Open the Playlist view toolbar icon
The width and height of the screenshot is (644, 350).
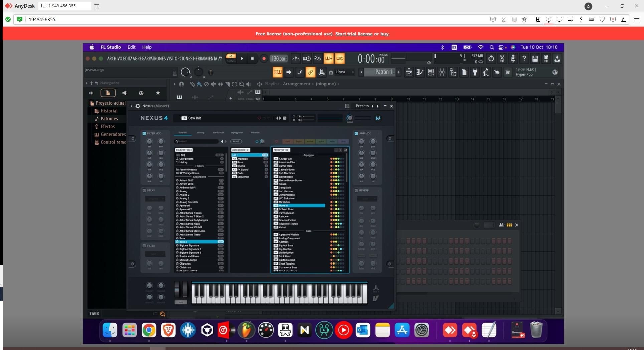coord(409,72)
